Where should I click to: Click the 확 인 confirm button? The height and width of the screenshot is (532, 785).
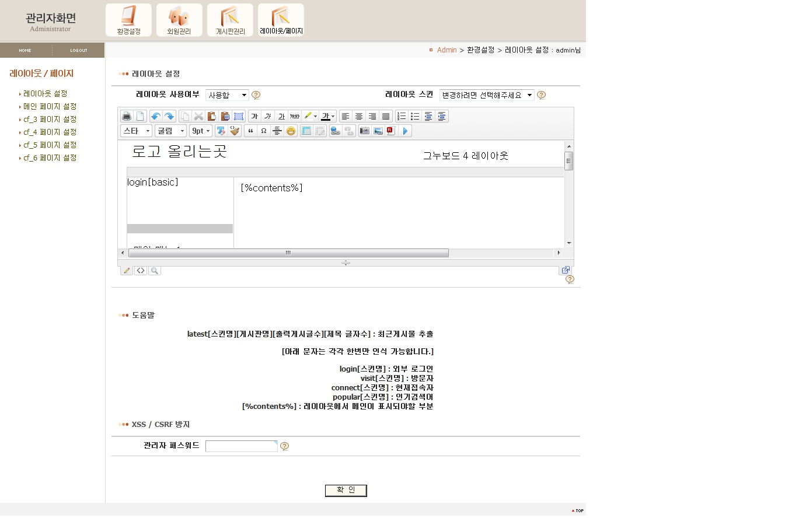(346, 491)
